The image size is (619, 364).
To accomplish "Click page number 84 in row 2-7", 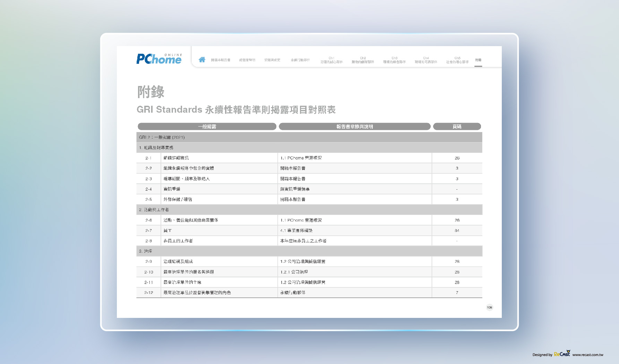I will coord(457,231).
